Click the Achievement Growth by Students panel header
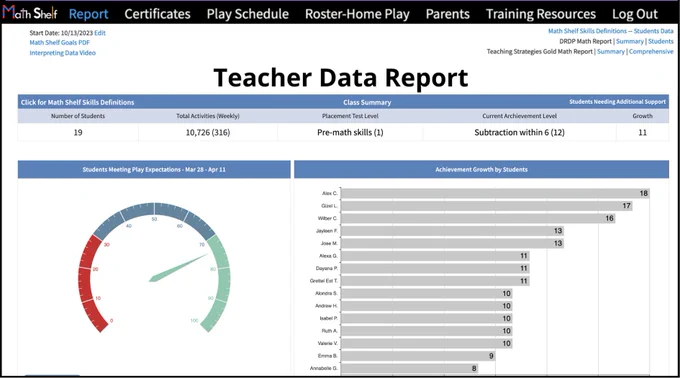680x378 pixels. coord(481,169)
